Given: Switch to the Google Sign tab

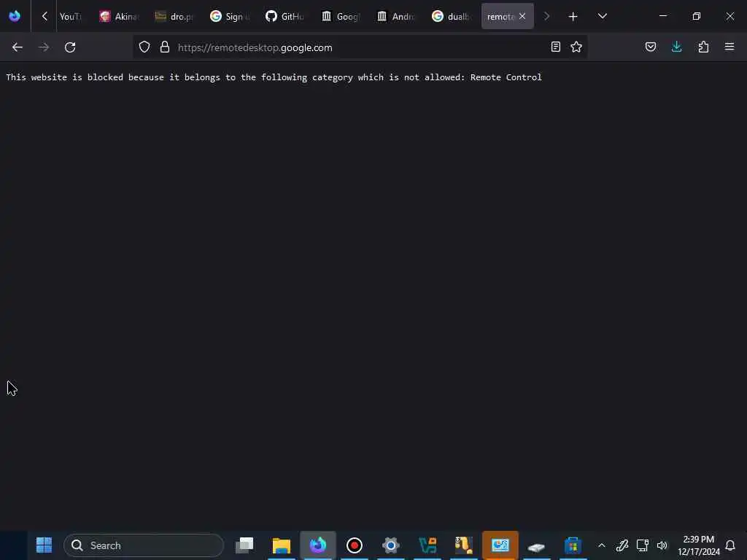Looking at the screenshot, I should (230, 16).
